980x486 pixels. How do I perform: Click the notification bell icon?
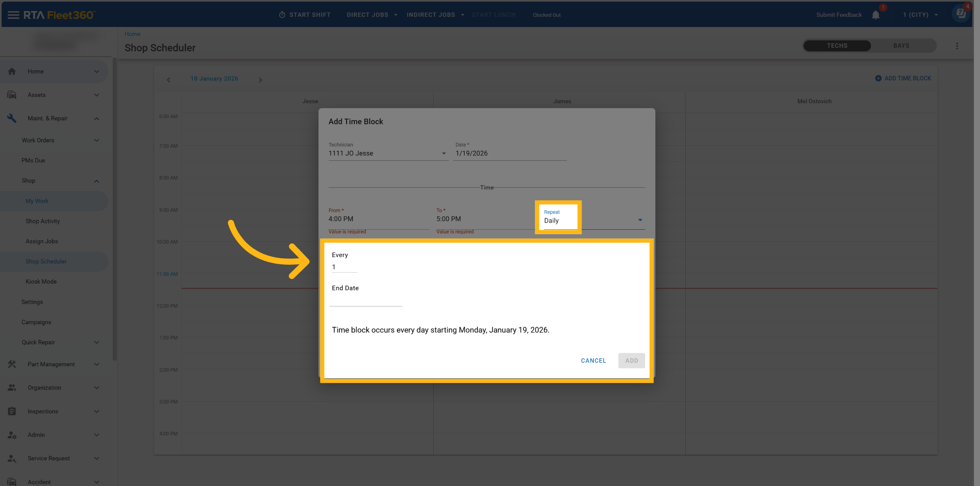(x=875, y=15)
